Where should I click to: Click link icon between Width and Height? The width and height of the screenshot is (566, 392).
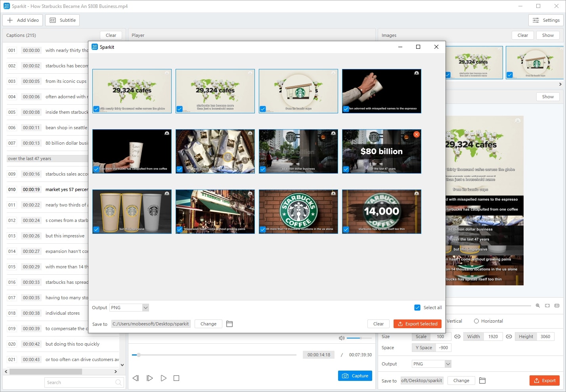509,337
